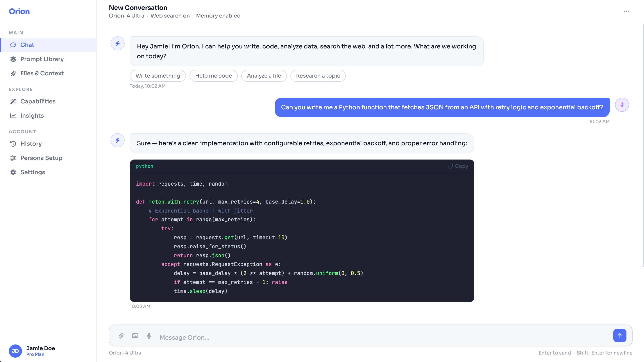This screenshot has height=362, width=644.
Task: Click the import requests, time, random line
Action: (x=182, y=184)
